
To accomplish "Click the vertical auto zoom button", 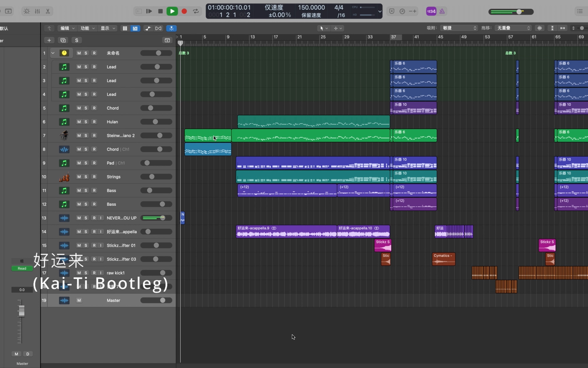I will [x=552, y=28].
